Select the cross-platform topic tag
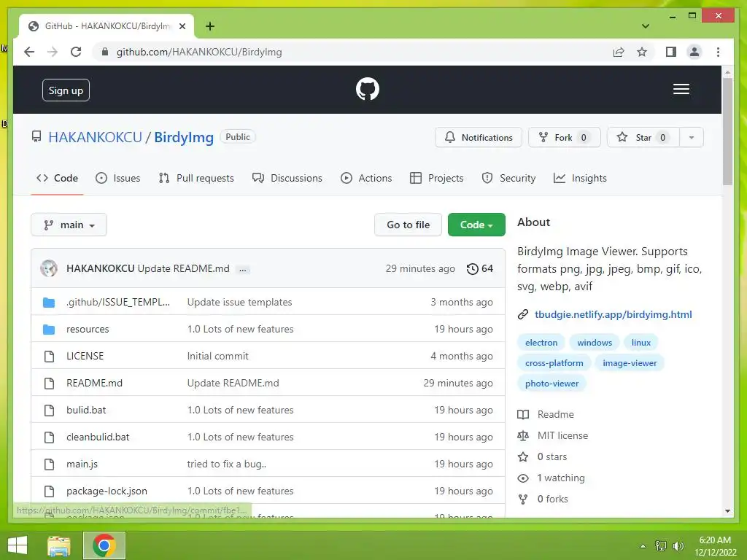 click(554, 363)
